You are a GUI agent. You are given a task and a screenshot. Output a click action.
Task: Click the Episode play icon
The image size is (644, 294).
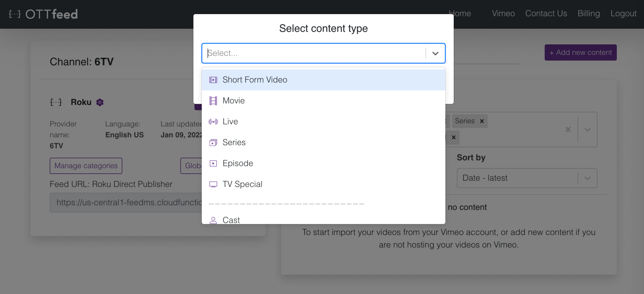pyautogui.click(x=213, y=163)
